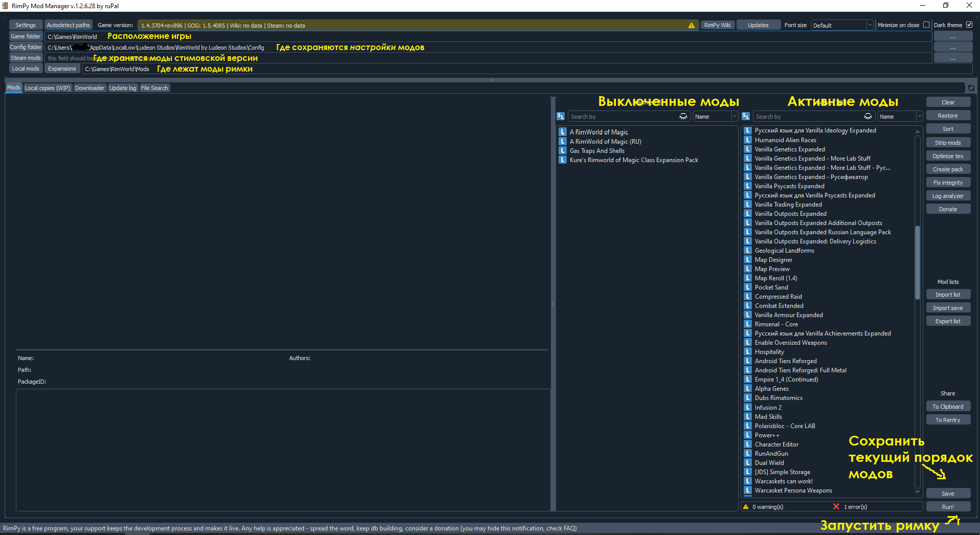Click the L icon beside Gas Traps And Shells
Screen dimensions: 980x535
point(563,151)
